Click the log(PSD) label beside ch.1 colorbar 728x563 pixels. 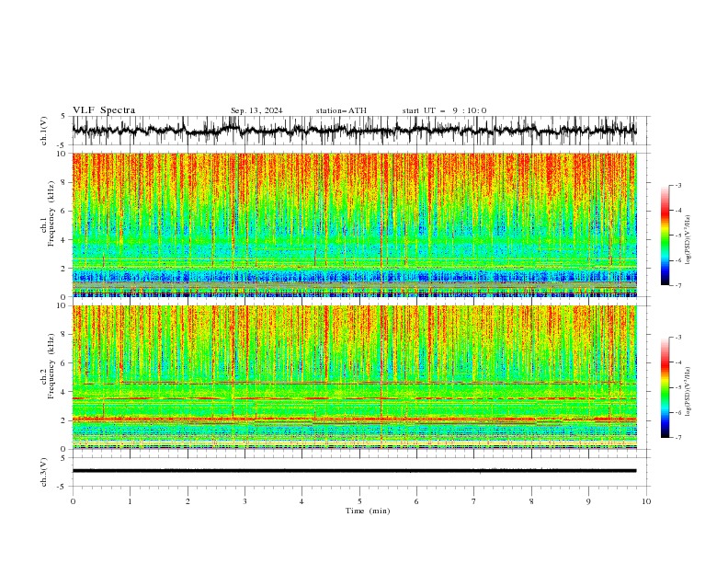[688, 240]
